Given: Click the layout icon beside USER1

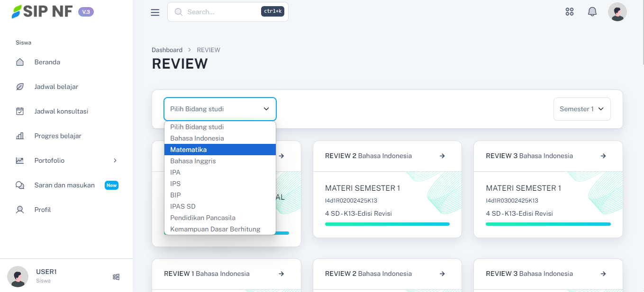Looking at the screenshot, I should 116,277.
